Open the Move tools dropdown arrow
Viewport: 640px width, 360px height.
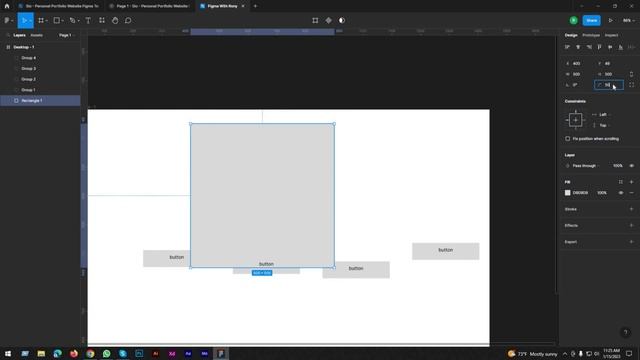tap(30, 20)
